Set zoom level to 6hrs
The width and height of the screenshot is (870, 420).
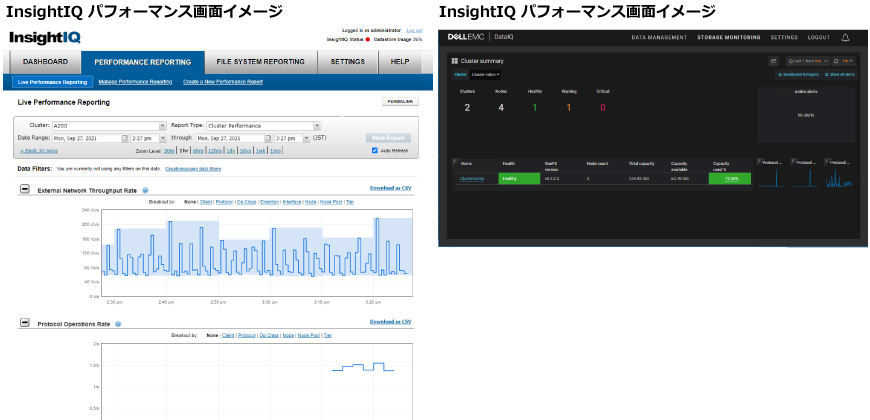click(x=198, y=151)
